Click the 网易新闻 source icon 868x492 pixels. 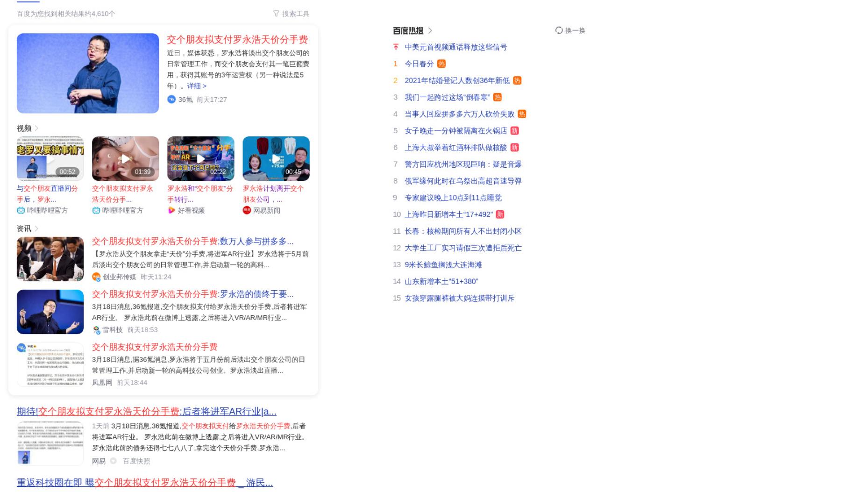(247, 210)
